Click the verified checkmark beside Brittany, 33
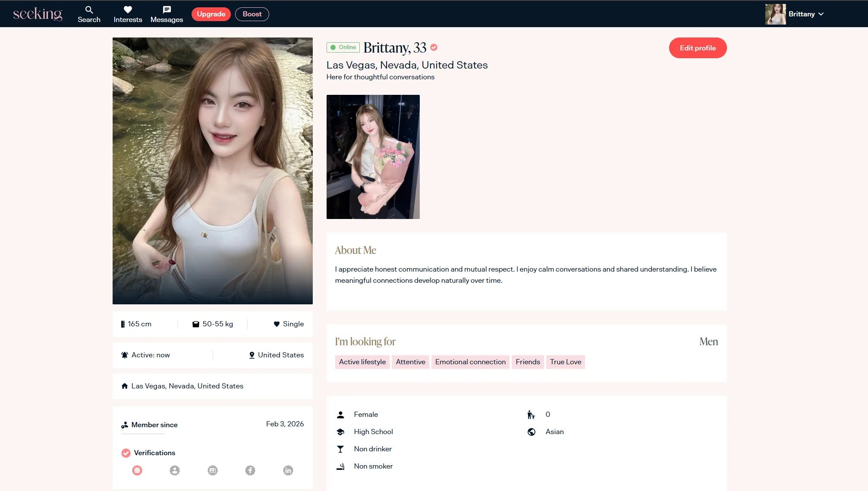 tap(434, 47)
